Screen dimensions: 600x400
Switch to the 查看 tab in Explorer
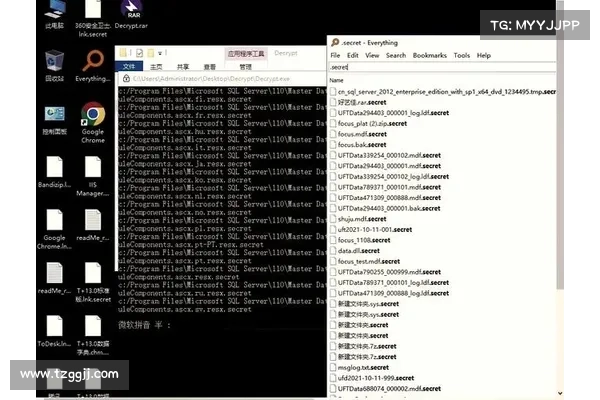coord(210,67)
